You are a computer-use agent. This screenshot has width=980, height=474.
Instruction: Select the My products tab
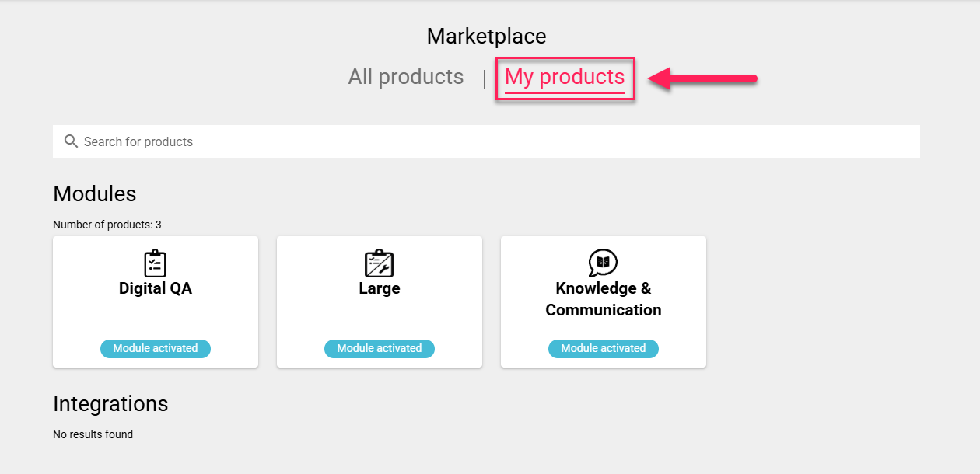tap(565, 77)
